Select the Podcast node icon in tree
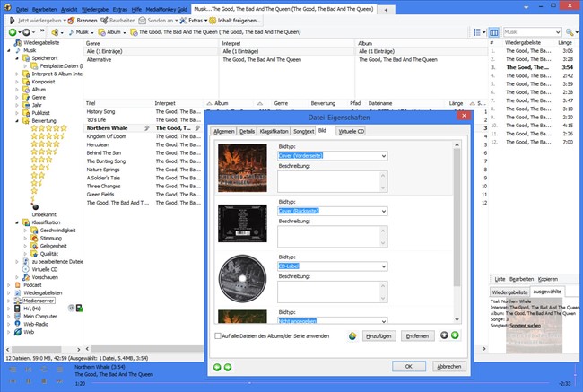Image resolution: width=583 pixels, height=392 pixels. point(17,285)
